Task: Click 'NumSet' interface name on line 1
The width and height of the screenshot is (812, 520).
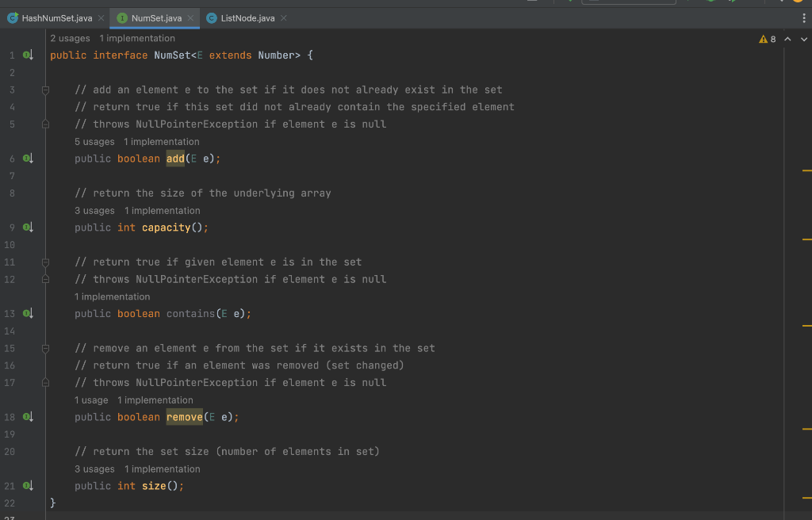Action: tap(172, 55)
